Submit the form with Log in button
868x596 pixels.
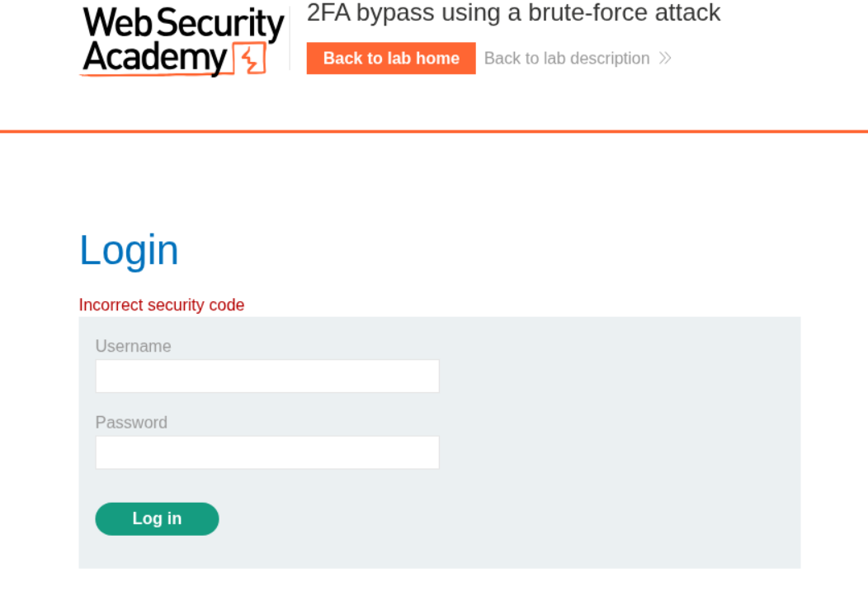(157, 519)
